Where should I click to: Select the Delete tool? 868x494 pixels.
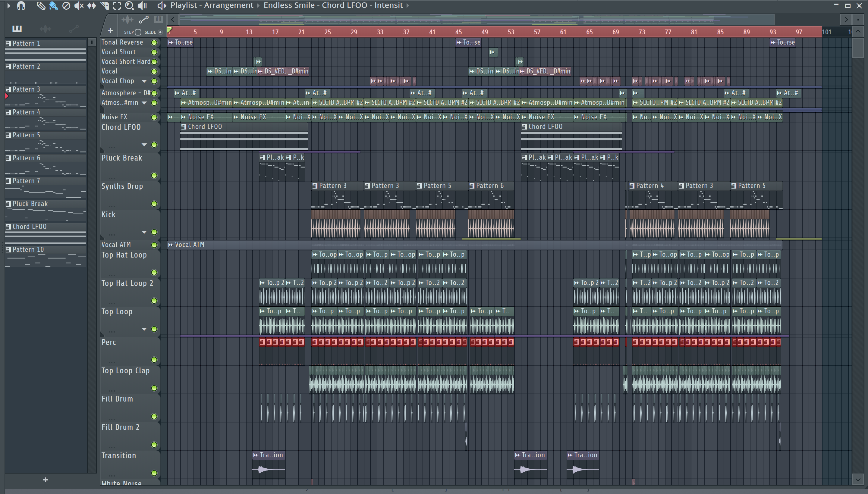pyautogui.click(x=66, y=5)
